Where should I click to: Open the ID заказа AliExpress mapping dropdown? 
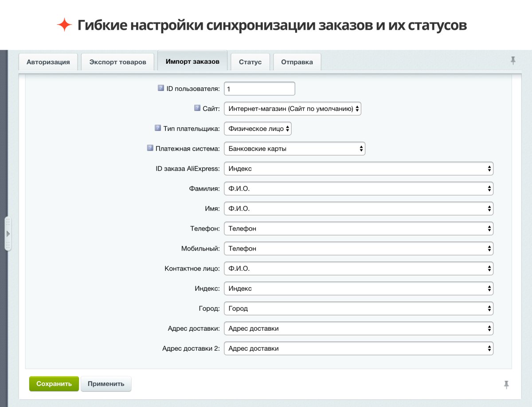click(x=359, y=168)
